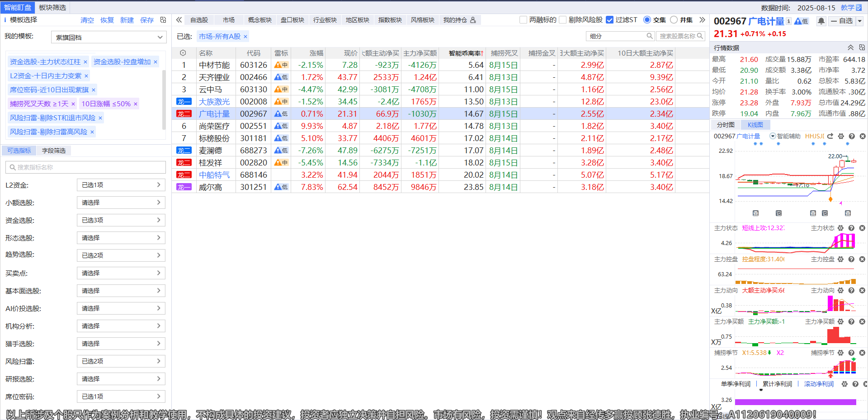Enable the 两融标的 checkbox
Image resolution: width=868 pixels, height=420 pixels.
tap(524, 20)
